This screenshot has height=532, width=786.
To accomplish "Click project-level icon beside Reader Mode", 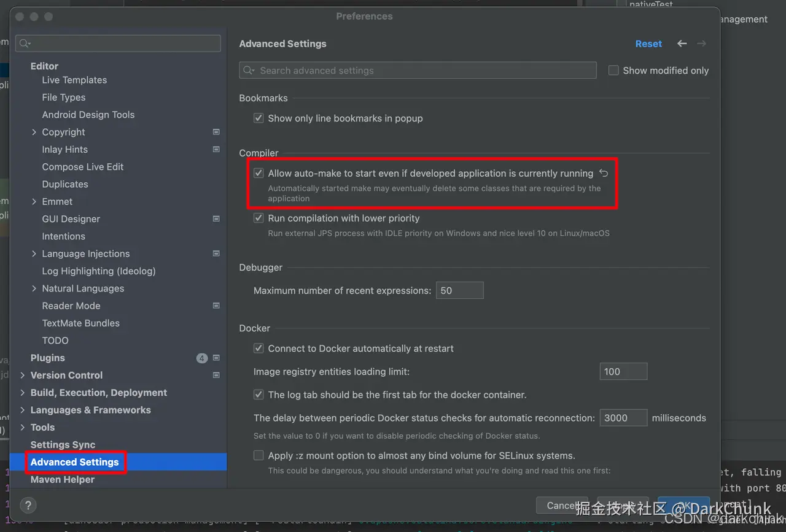I will [x=216, y=306].
